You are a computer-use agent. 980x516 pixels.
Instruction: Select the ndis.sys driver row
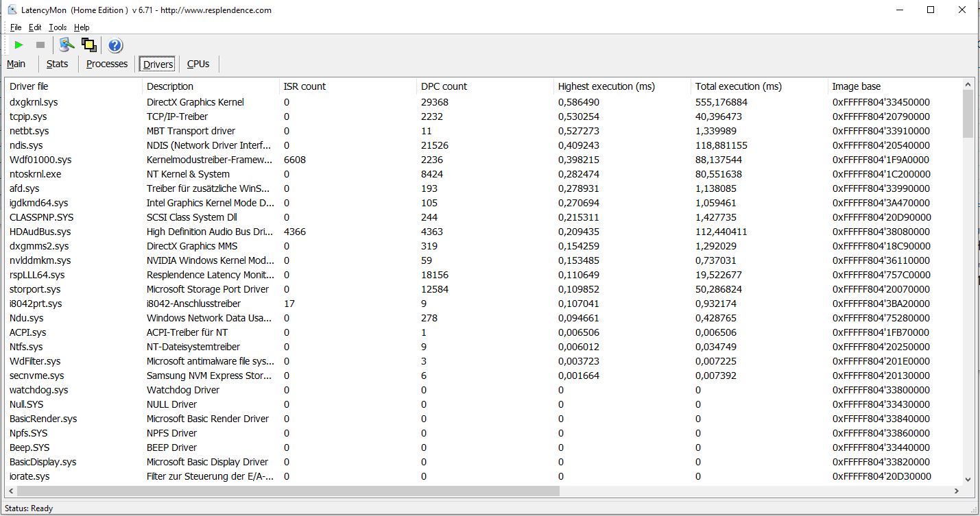tap(483, 145)
